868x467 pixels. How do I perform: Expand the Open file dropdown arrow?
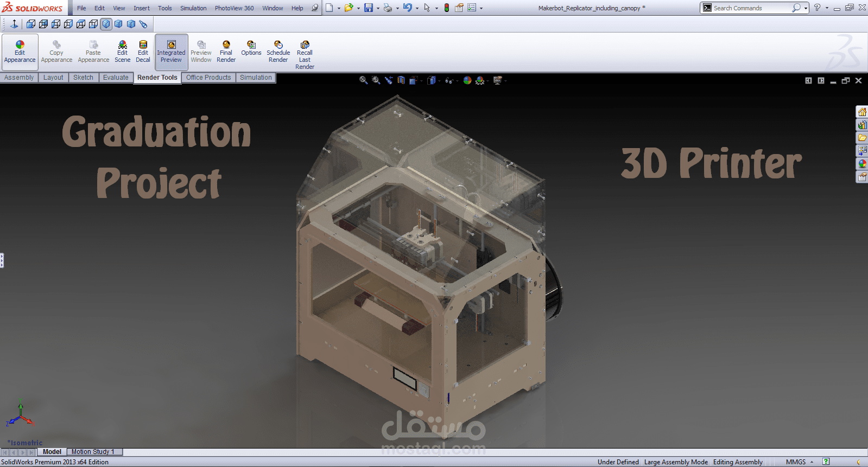pos(358,8)
